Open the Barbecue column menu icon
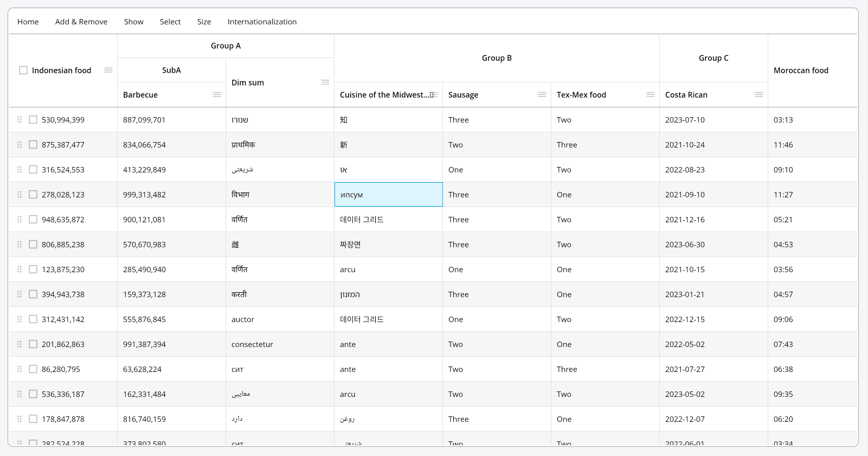Screen dimensions: 868x456 pos(217,95)
